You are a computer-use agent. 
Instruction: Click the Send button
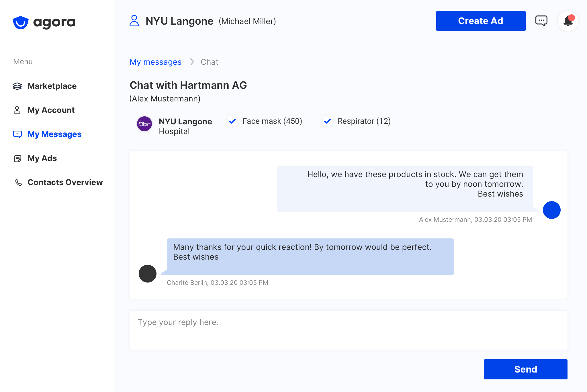pyautogui.click(x=525, y=369)
